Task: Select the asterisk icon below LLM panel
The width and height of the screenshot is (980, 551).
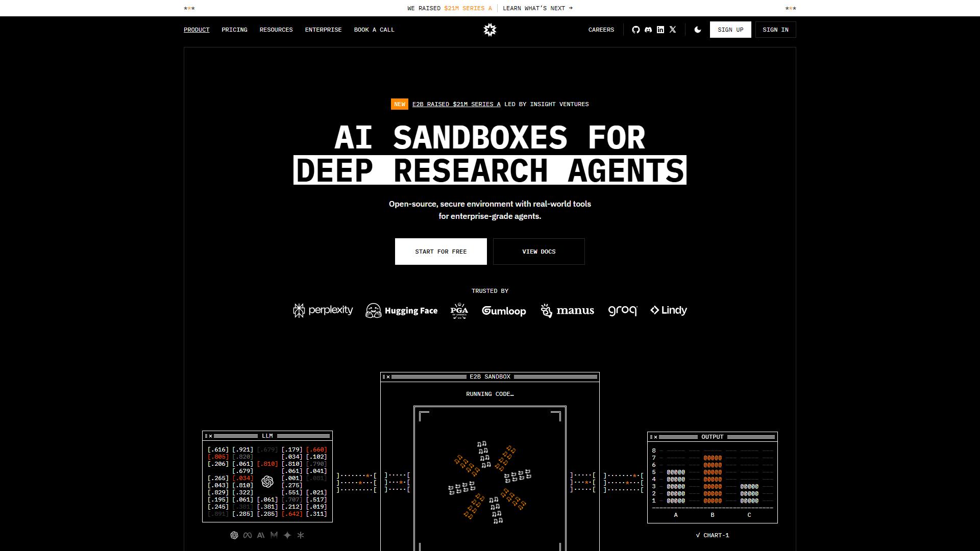Action: pyautogui.click(x=301, y=535)
